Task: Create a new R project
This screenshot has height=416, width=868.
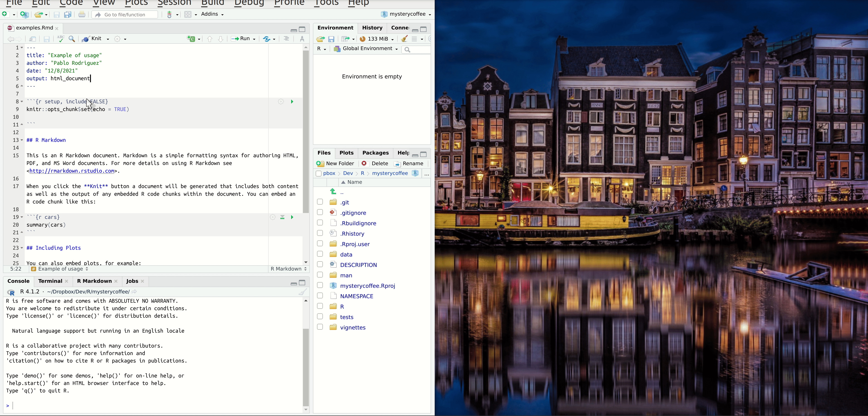Action: pos(24,15)
